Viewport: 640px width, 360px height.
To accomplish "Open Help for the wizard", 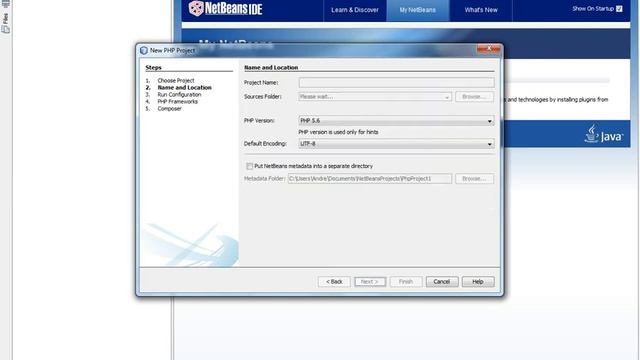I will 478,282.
